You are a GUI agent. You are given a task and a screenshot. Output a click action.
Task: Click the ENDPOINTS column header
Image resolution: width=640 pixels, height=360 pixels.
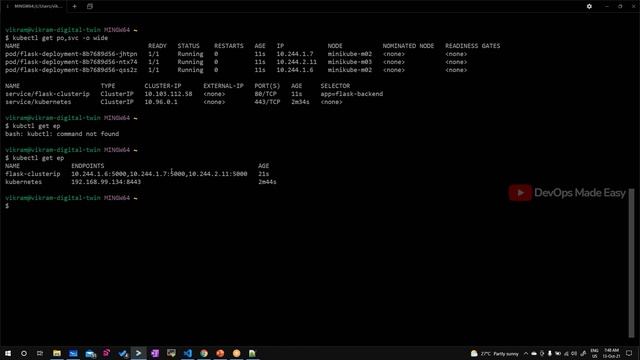coord(87,166)
